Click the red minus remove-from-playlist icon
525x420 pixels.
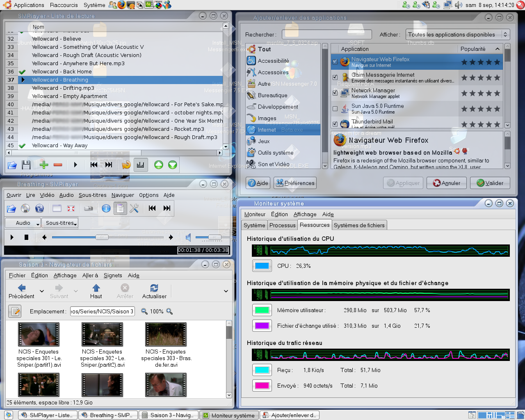click(x=58, y=165)
